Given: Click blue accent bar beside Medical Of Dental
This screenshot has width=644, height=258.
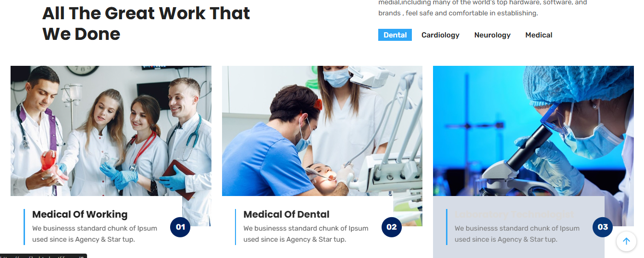Looking at the screenshot, I should 235,227.
